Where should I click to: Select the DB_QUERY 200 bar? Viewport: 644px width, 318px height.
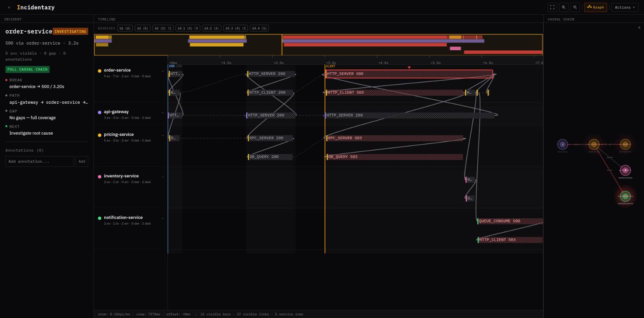pyautogui.click(x=270, y=157)
